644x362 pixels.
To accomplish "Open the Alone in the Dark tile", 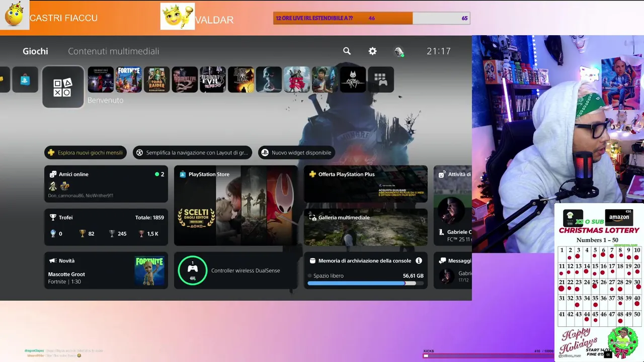I will tap(241, 80).
